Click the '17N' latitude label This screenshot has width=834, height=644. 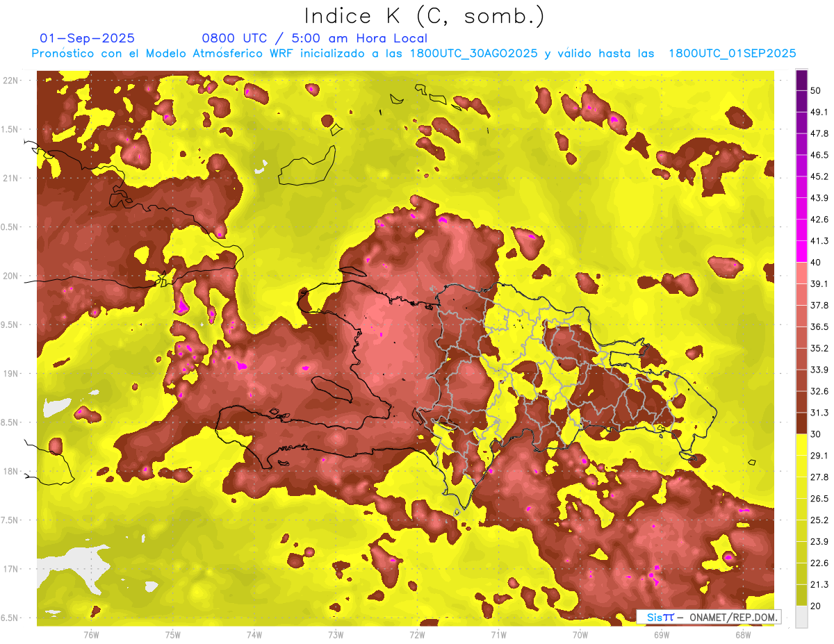tap(10, 569)
